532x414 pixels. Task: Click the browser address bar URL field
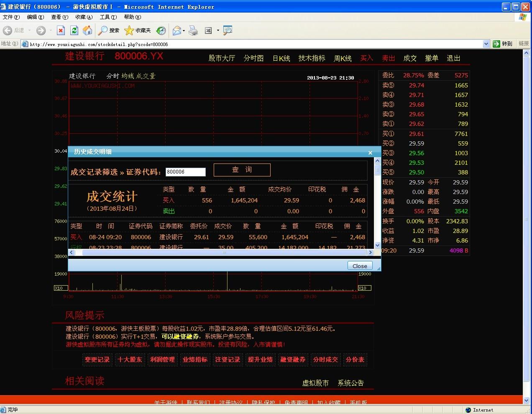(x=255, y=44)
